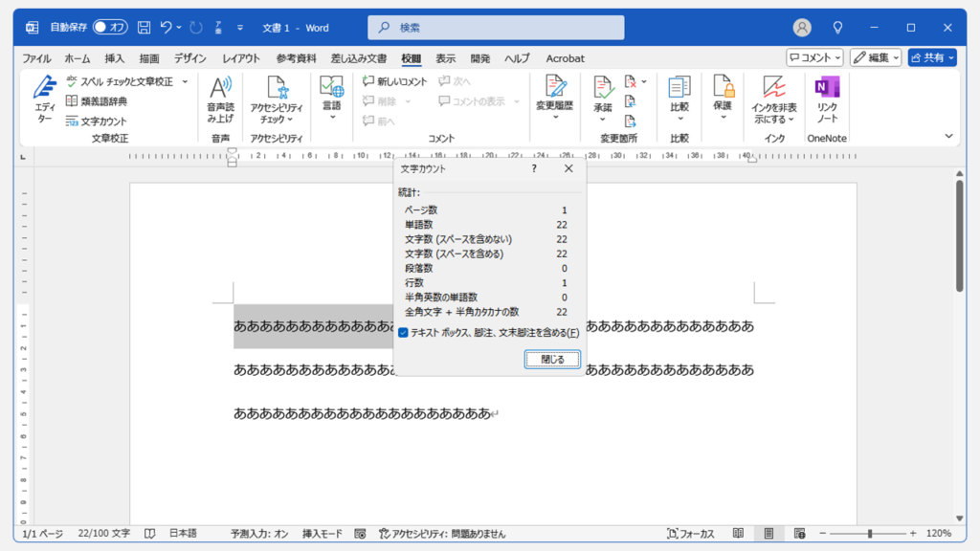Expand the 保護 protect dropdown

[x=723, y=99]
